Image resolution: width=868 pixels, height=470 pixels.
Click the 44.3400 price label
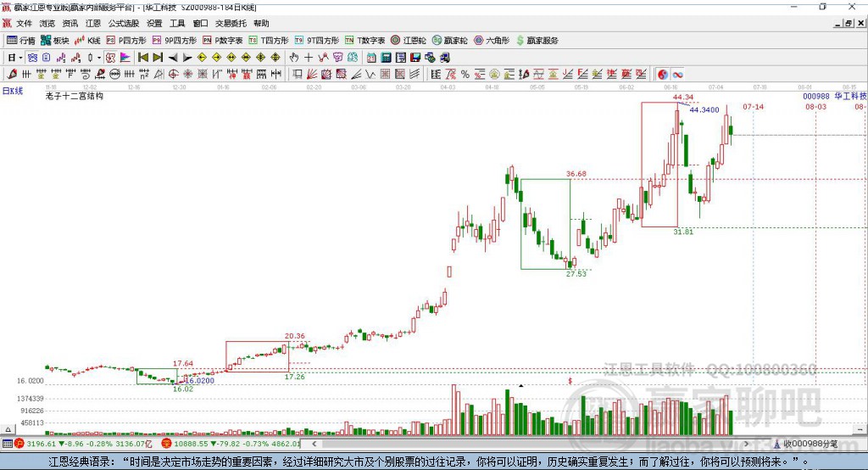(704, 109)
